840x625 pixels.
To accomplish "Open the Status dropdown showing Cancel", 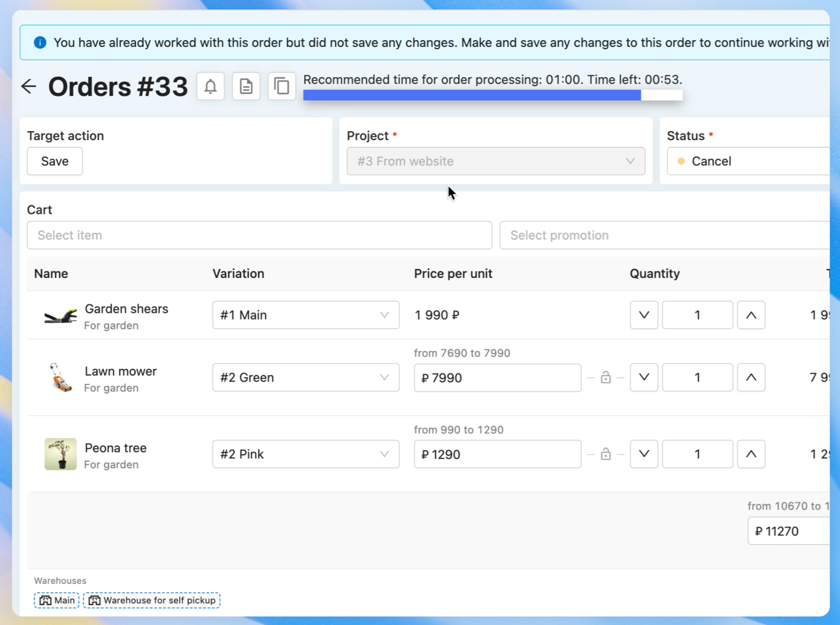I will [x=749, y=161].
